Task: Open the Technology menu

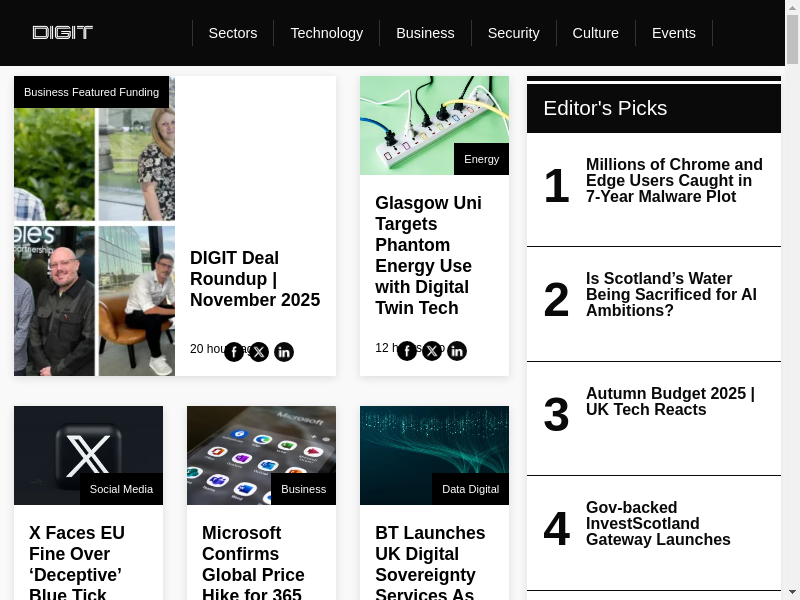Action: point(327,33)
